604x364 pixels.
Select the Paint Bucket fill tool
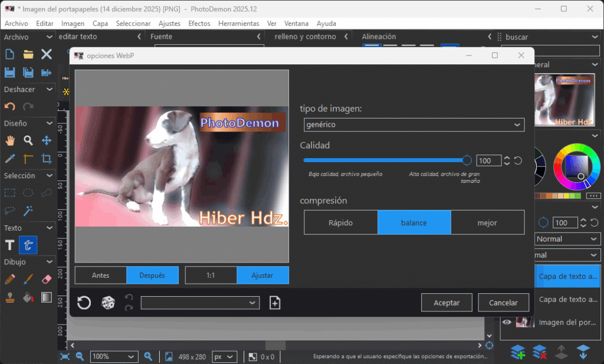[28, 297]
